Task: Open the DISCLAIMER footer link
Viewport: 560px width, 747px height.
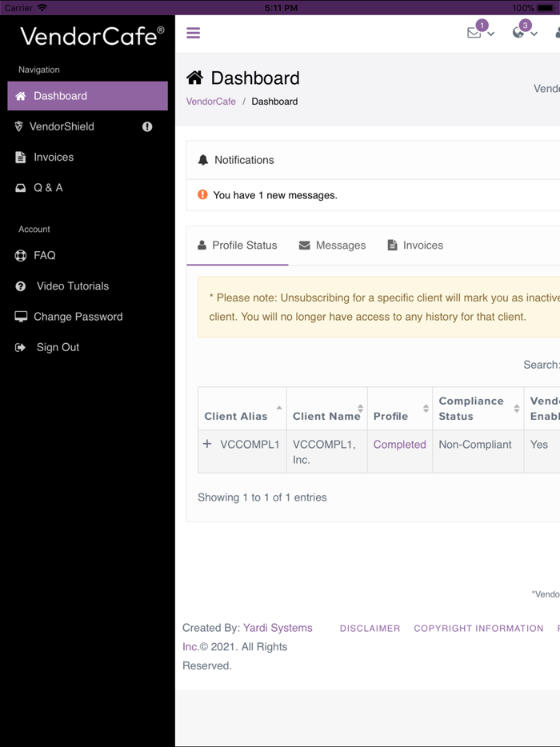Action: [370, 629]
